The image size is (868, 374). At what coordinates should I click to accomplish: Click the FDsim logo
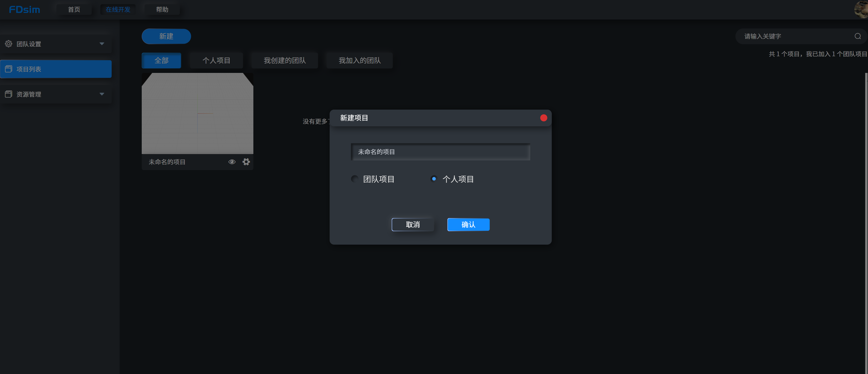[x=24, y=9]
